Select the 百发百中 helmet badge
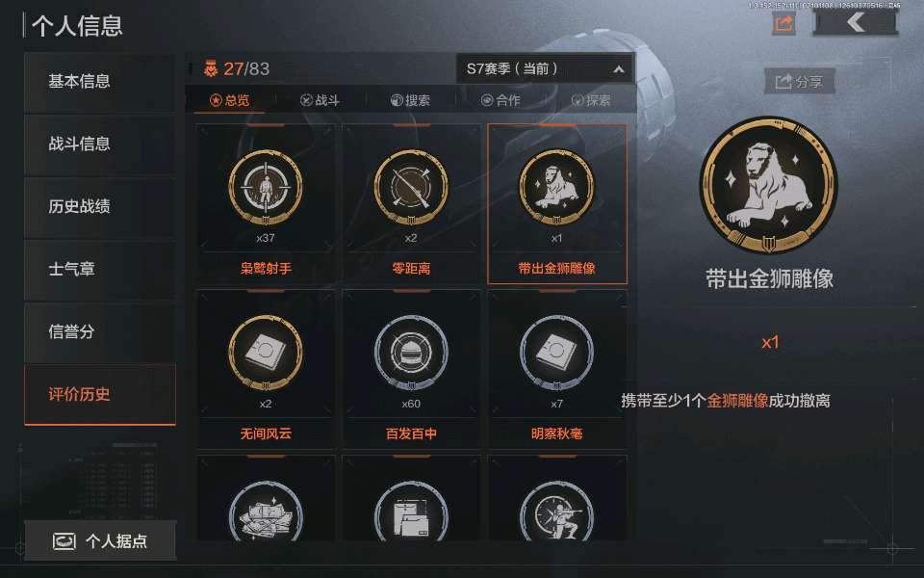Viewport: 924px width, 578px height. [x=411, y=369]
